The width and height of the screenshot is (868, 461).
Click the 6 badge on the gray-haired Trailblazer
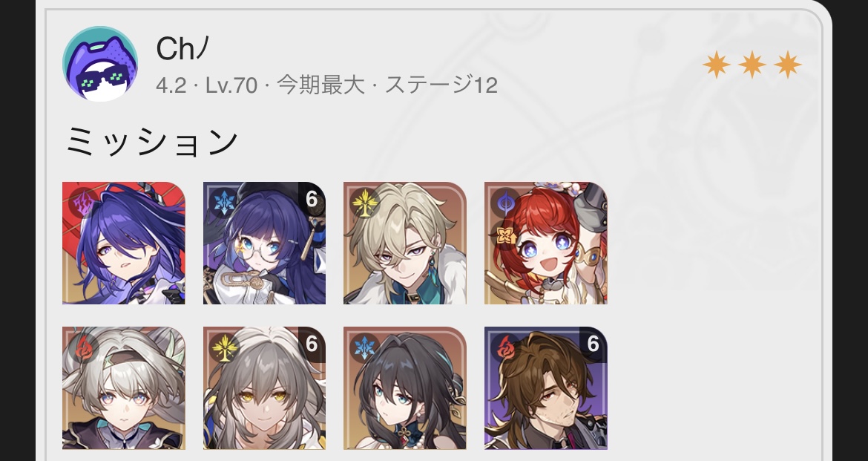(312, 344)
